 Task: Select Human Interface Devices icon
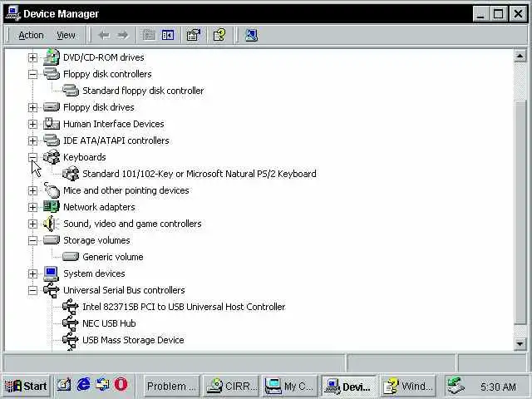[52, 124]
